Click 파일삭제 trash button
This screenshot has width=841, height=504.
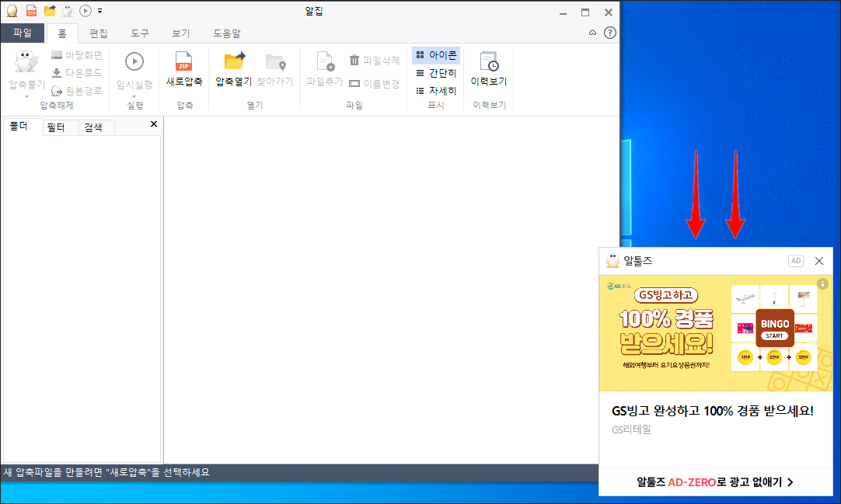pyautogui.click(x=375, y=61)
